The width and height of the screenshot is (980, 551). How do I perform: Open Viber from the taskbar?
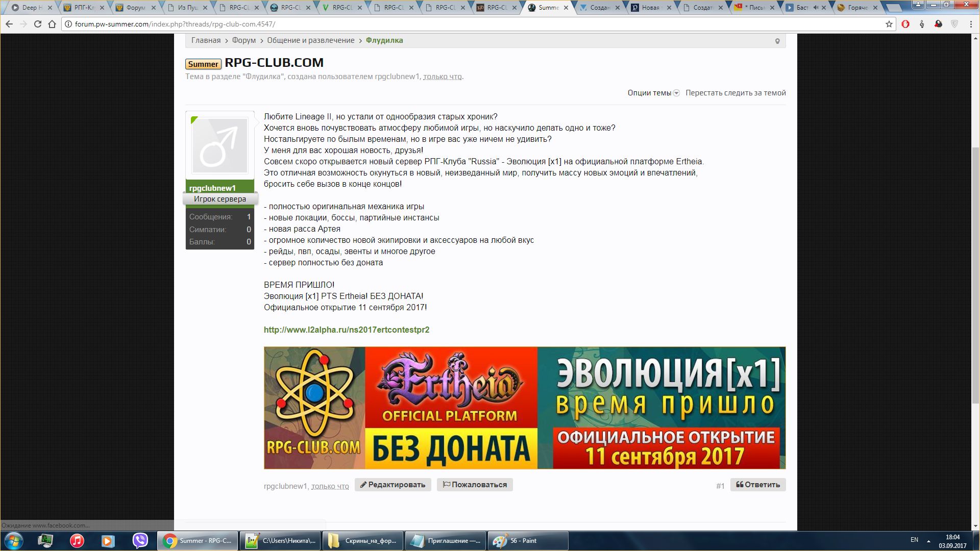pos(140,540)
